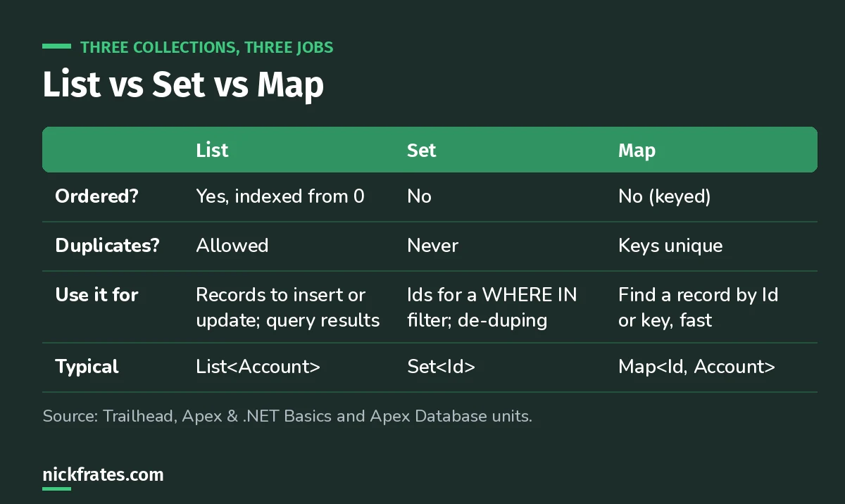Screen dimensions: 845x504
Task: Click the 'Duplicates?' row label
Action: coord(108,246)
